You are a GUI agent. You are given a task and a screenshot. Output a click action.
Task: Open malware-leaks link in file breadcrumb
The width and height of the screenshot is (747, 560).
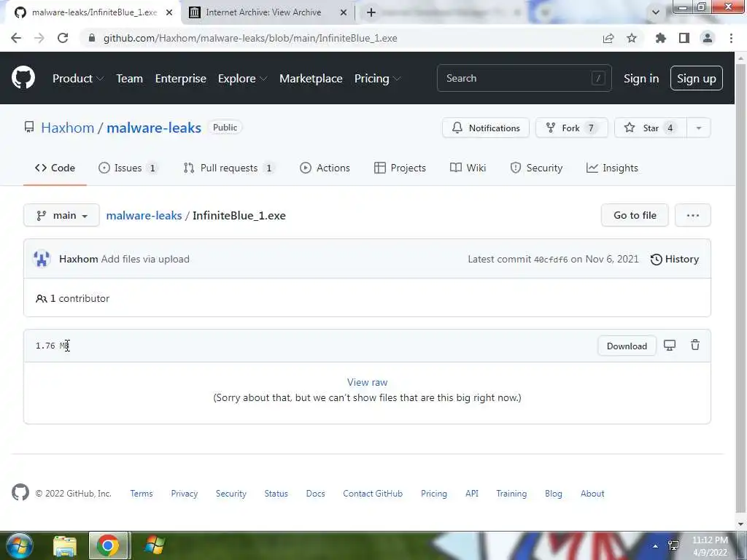144,215
